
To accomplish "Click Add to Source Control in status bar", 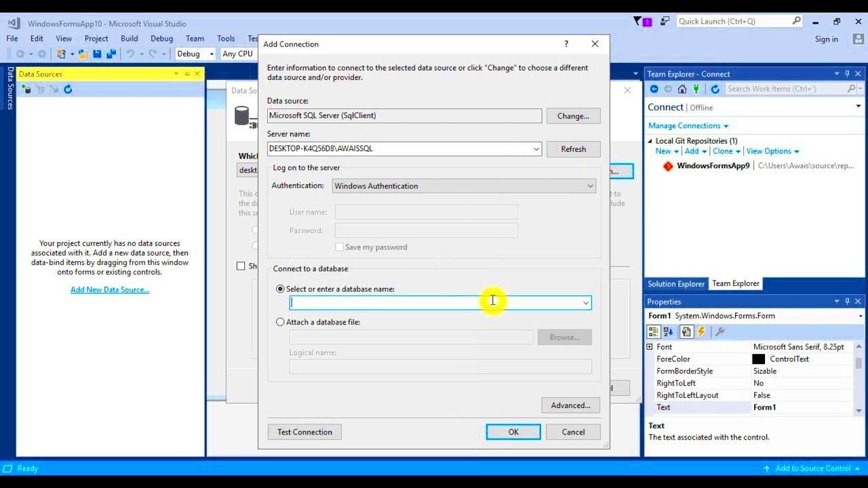I will (813, 468).
